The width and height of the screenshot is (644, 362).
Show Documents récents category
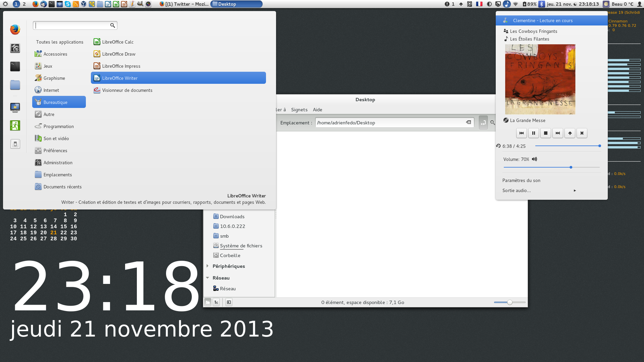point(59,187)
